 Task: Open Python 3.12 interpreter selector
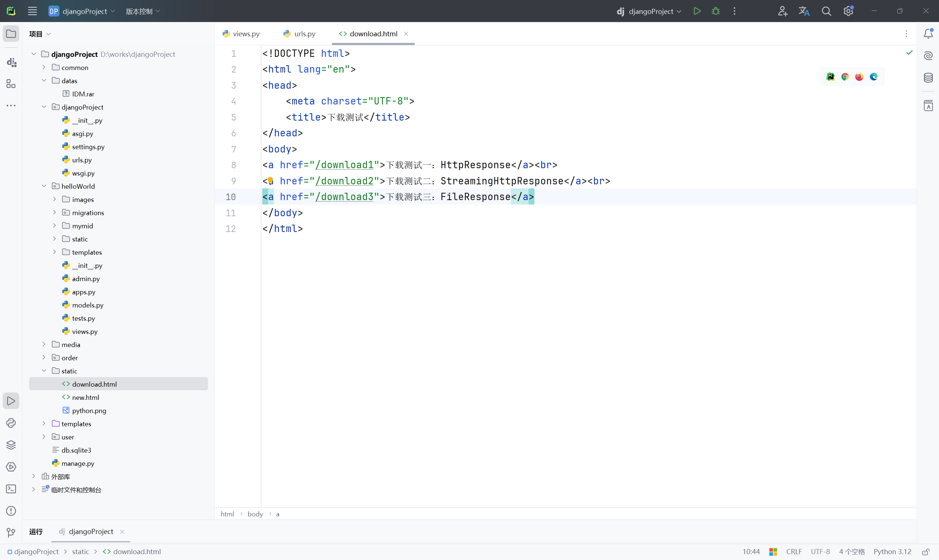coord(892,552)
